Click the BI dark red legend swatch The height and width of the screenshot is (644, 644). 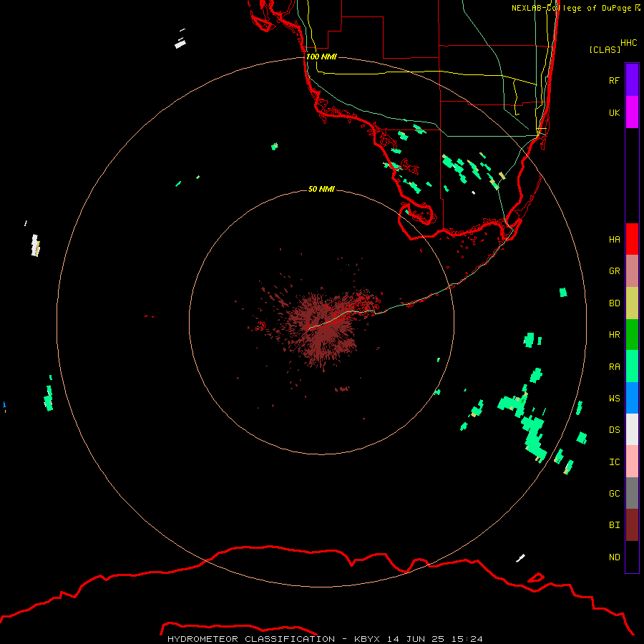click(632, 525)
